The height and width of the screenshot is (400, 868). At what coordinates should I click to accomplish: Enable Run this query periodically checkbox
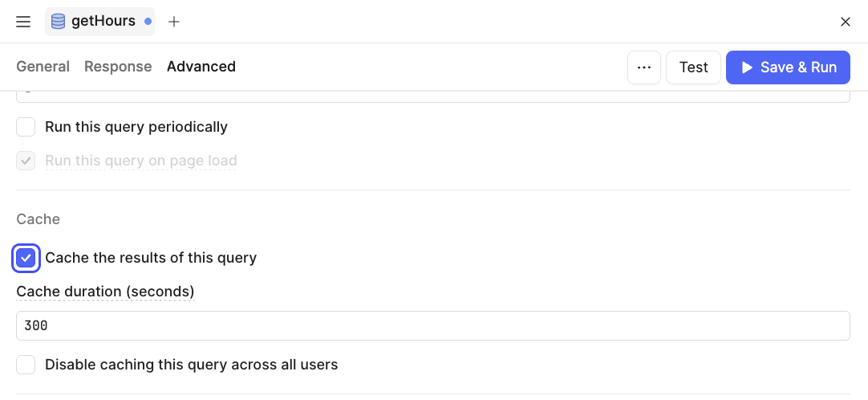click(x=26, y=127)
